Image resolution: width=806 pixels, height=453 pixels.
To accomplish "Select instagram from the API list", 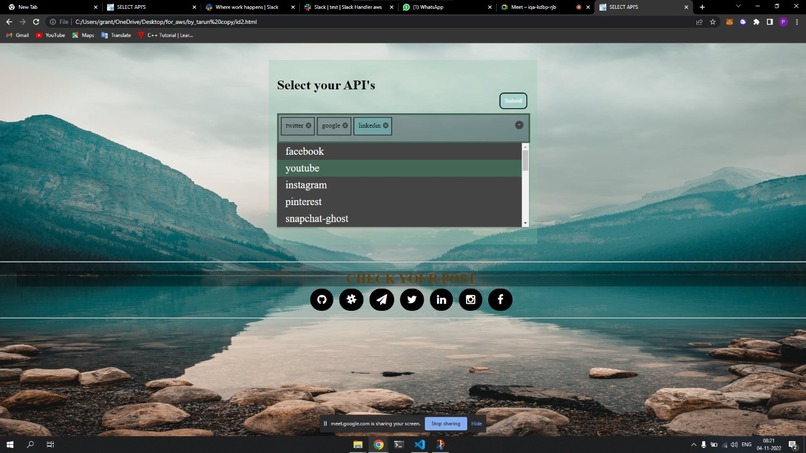I will coord(399,185).
